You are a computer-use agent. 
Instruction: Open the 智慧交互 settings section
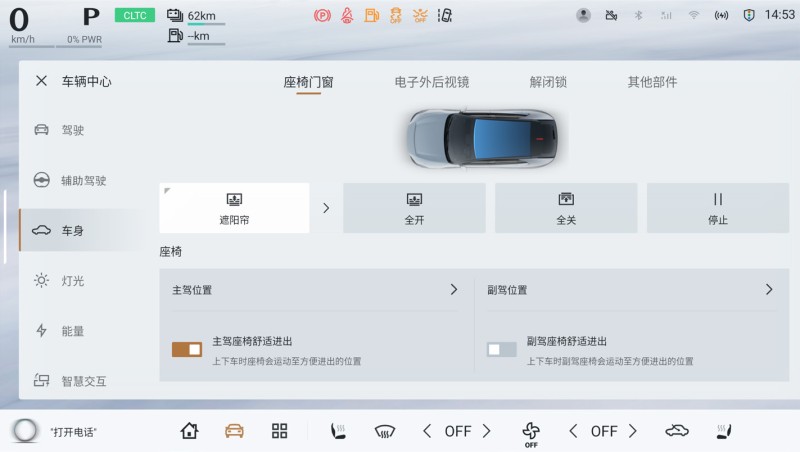[x=82, y=381]
